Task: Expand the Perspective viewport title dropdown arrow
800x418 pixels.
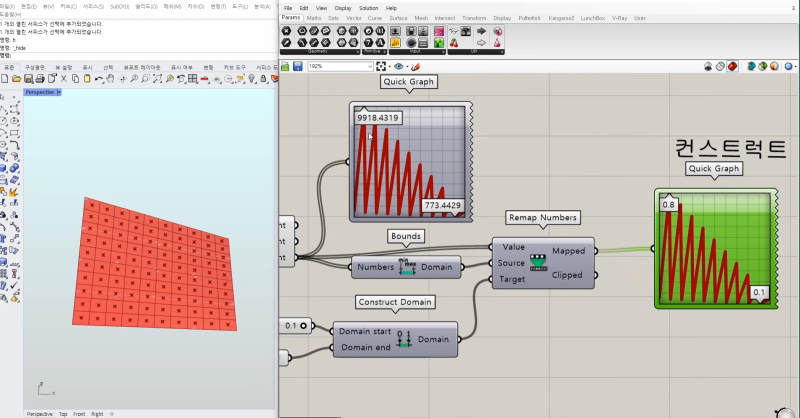Action: click(59, 92)
